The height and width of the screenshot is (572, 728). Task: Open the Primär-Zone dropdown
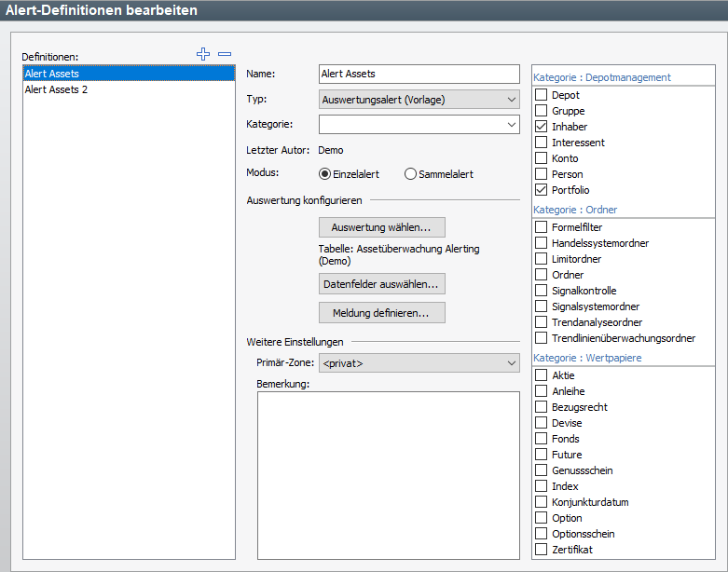(x=419, y=363)
